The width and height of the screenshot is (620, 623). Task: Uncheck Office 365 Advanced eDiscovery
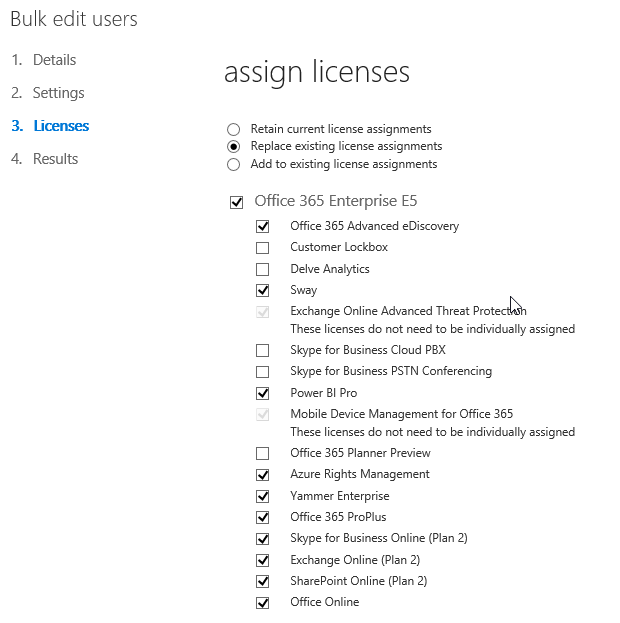(x=262, y=226)
